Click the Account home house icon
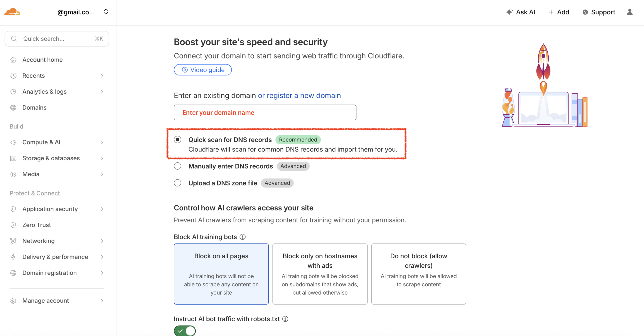Image resolution: width=644 pixels, height=336 pixels. (13, 60)
